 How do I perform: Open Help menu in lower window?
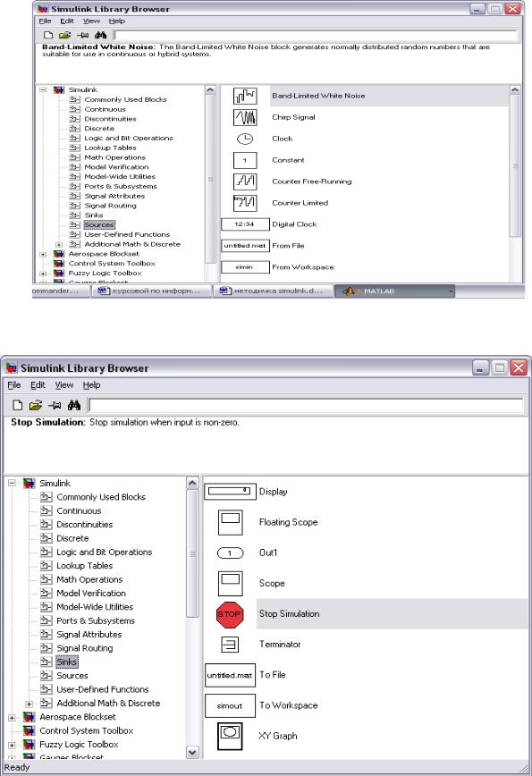pos(91,385)
